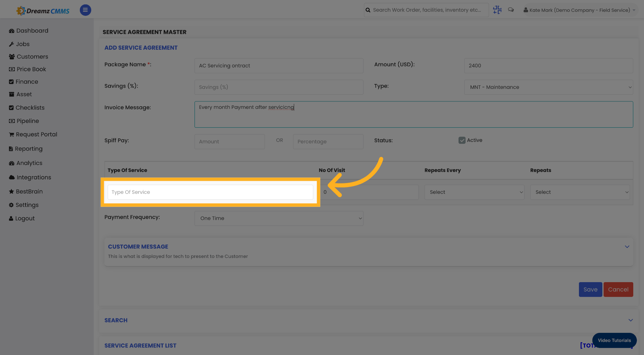This screenshot has height=355, width=644.
Task: Click the grid layout icon beside search
Action: point(497,10)
